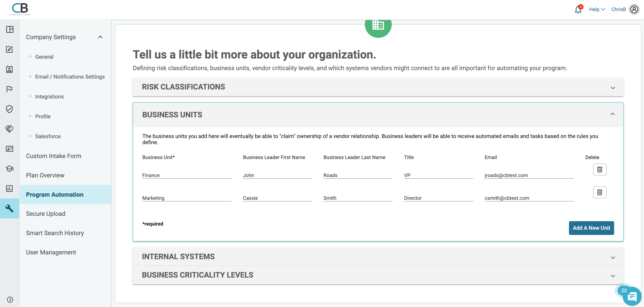The image size is (644, 307).
Task: Go to Email / Notifications Settings
Action: pyautogui.click(x=70, y=77)
